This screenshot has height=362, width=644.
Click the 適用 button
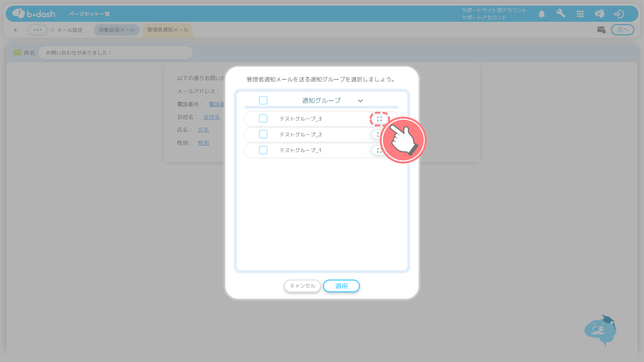tap(341, 286)
